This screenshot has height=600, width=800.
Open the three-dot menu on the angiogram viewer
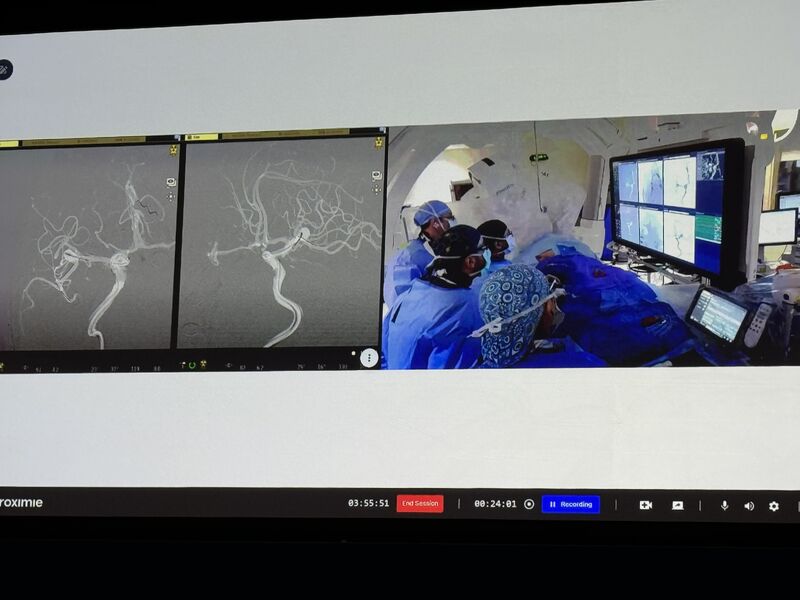coord(368,359)
